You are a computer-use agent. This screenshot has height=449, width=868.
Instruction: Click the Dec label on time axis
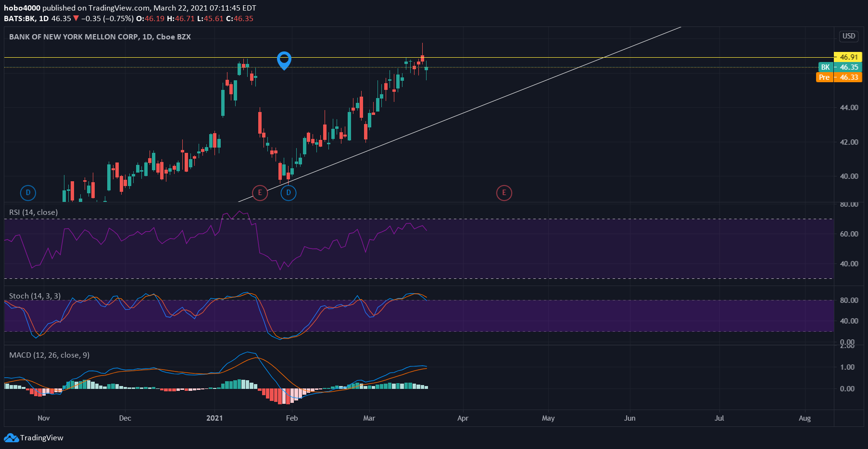125,418
